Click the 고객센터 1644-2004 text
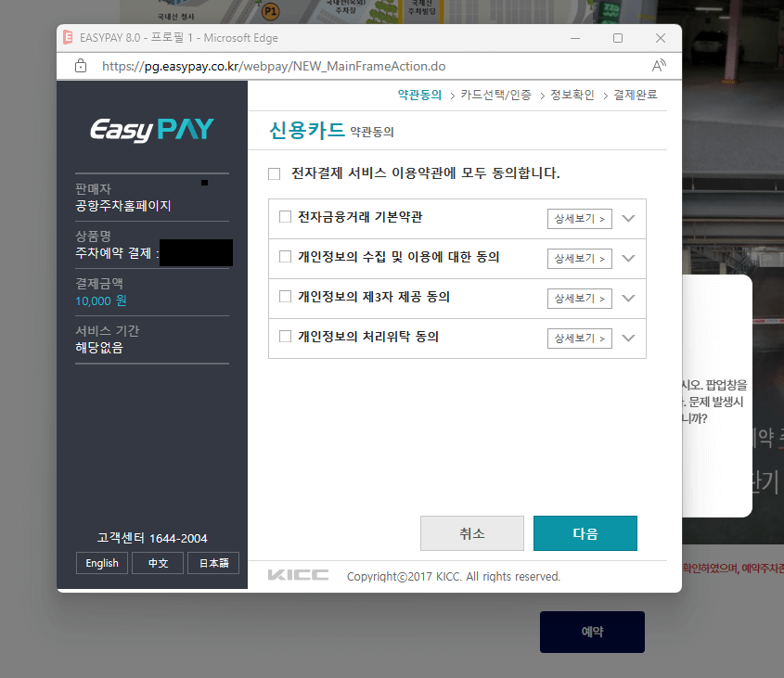This screenshot has width=784, height=678. point(152,538)
